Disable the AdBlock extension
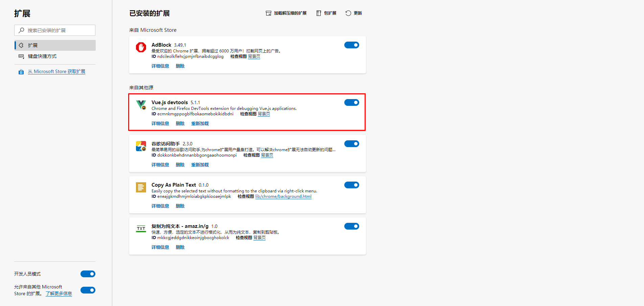This screenshot has height=306, width=644. [352, 45]
